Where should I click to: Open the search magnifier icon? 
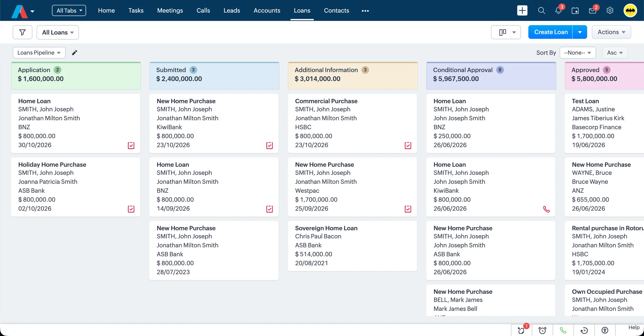click(x=541, y=10)
